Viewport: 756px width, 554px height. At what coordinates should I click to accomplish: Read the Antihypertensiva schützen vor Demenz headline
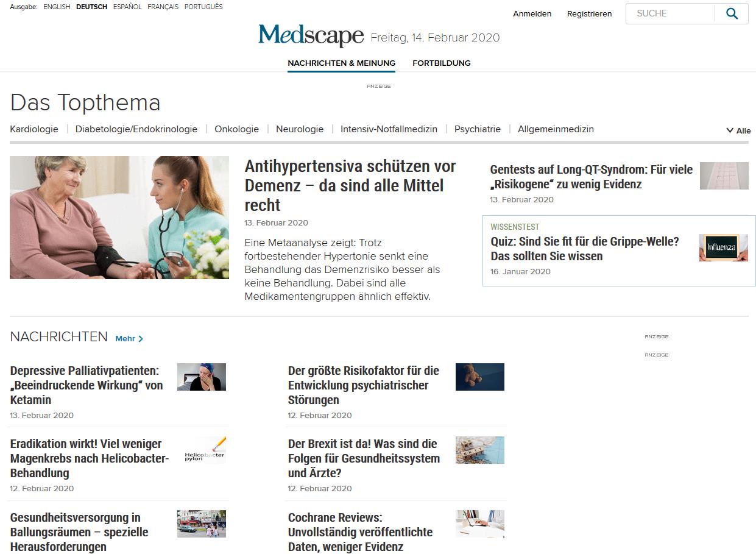tap(350, 185)
